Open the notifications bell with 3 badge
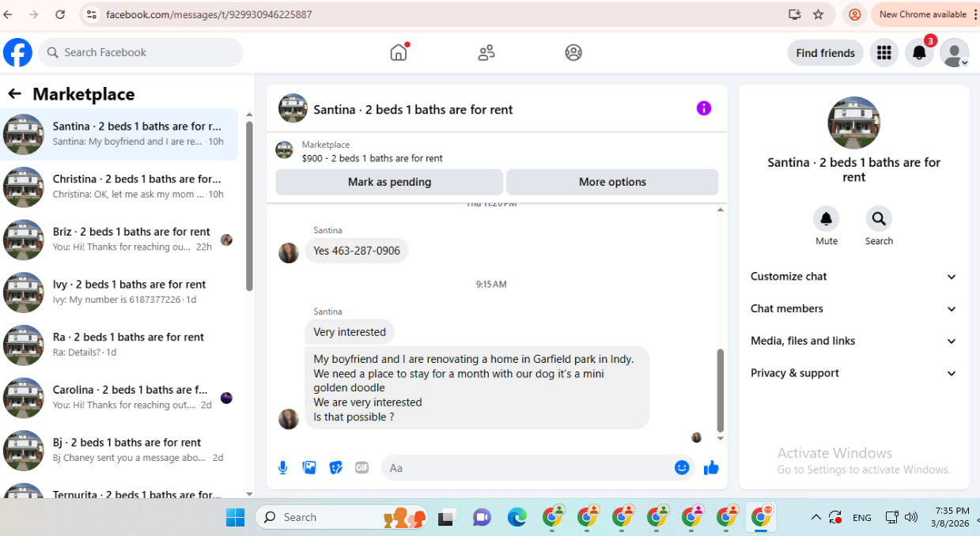This screenshot has height=536, width=980. (919, 53)
